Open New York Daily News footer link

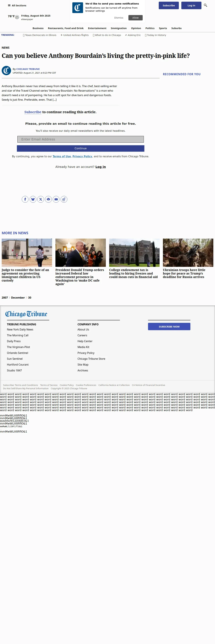(x=20, y=330)
